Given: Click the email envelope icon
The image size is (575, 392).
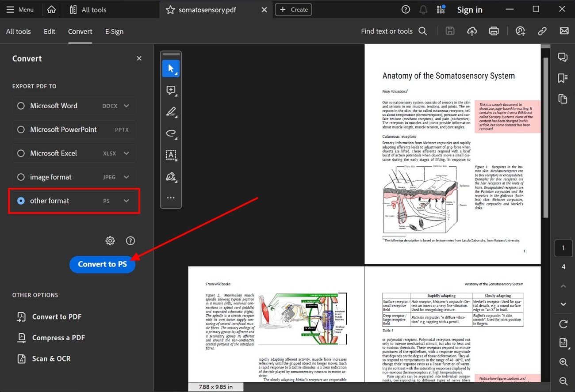Looking at the screenshot, I should [564, 31].
